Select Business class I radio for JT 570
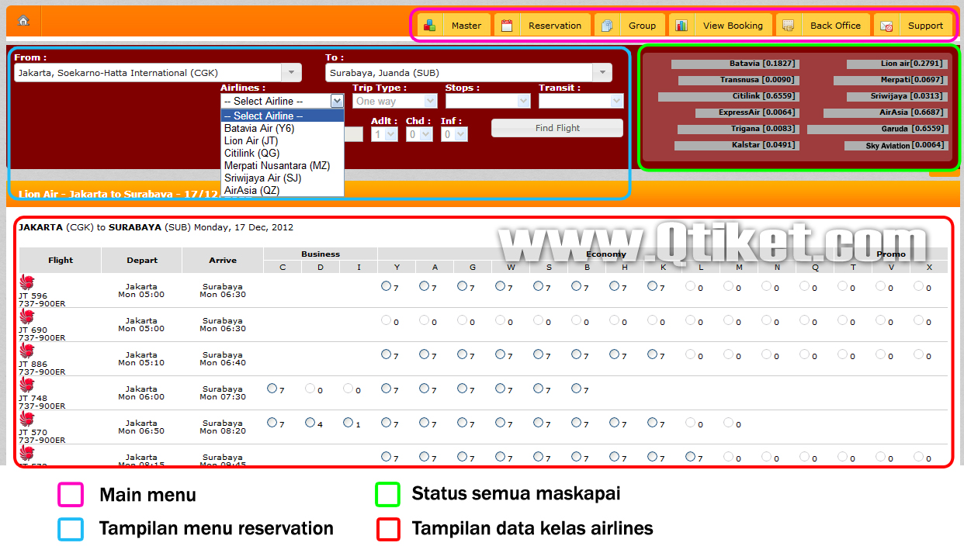The image size is (964, 560). (348, 423)
